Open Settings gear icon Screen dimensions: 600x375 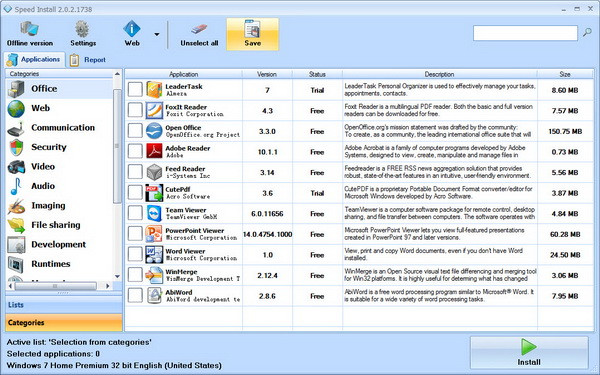[82, 29]
